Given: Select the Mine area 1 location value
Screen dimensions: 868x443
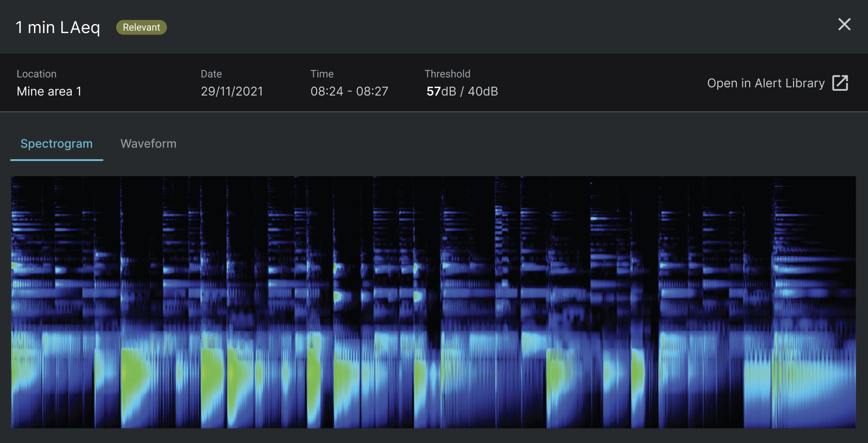Looking at the screenshot, I should tap(49, 91).
